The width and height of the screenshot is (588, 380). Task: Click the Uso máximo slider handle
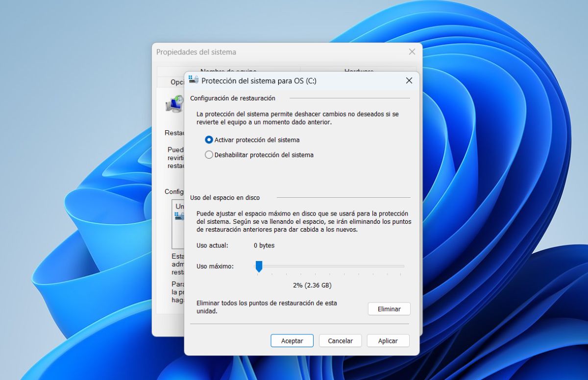point(259,267)
